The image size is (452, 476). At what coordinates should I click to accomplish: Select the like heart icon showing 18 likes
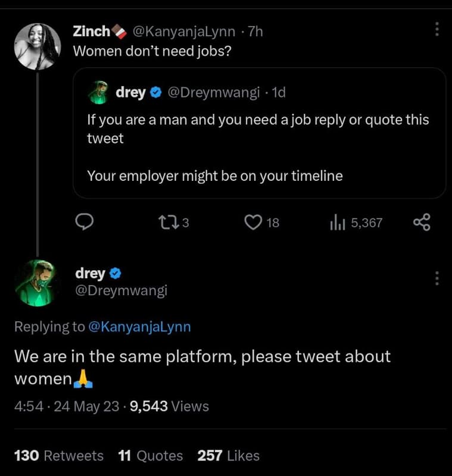254,221
